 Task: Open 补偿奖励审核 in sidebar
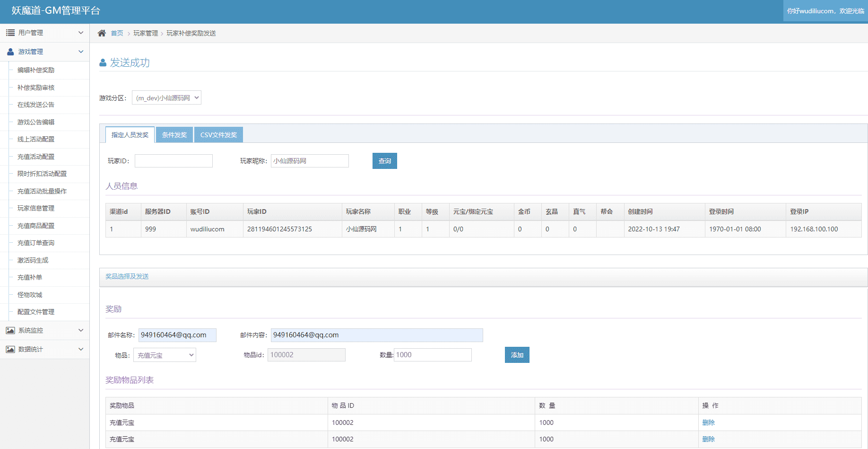[36, 88]
